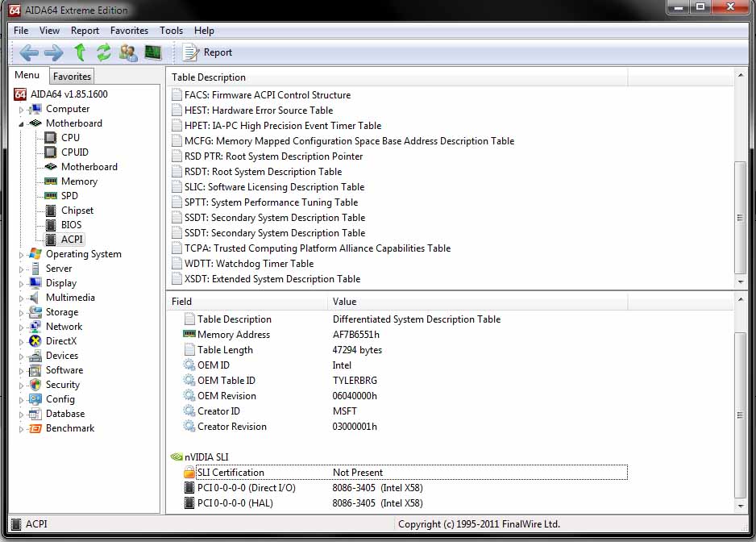Select FACS: Firmware ACPI Control Structure row
The width and height of the screenshot is (756, 542).
pyautogui.click(x=267, y=95)
